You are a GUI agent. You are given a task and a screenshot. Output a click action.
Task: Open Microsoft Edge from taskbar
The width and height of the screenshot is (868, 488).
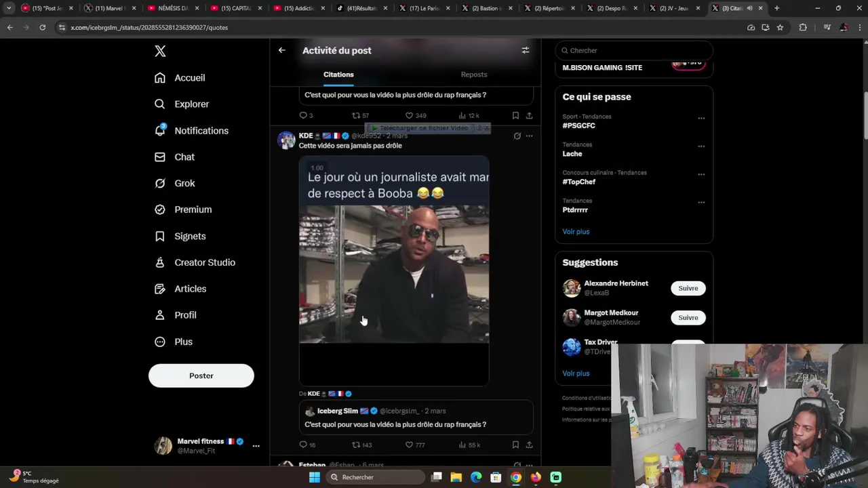point(476,477)
